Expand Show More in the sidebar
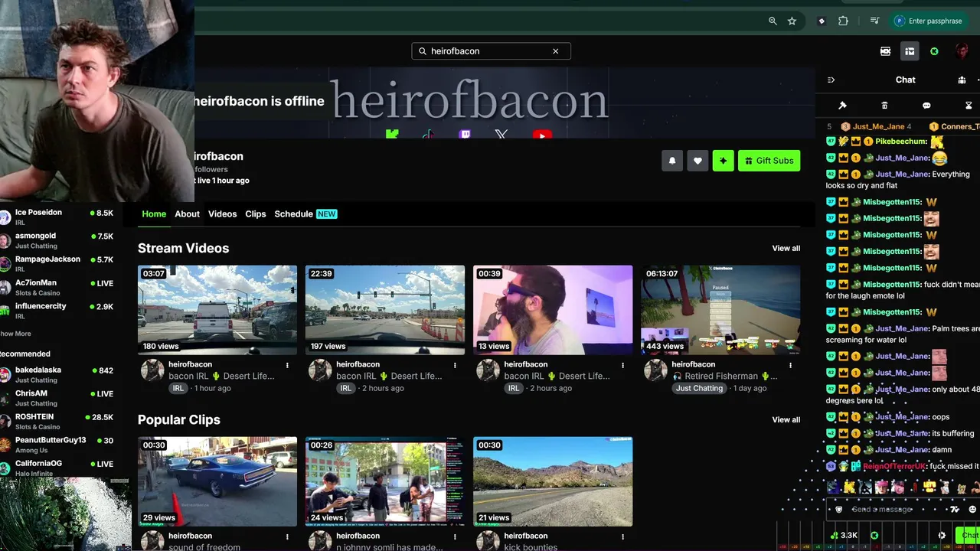 point(16,334)
